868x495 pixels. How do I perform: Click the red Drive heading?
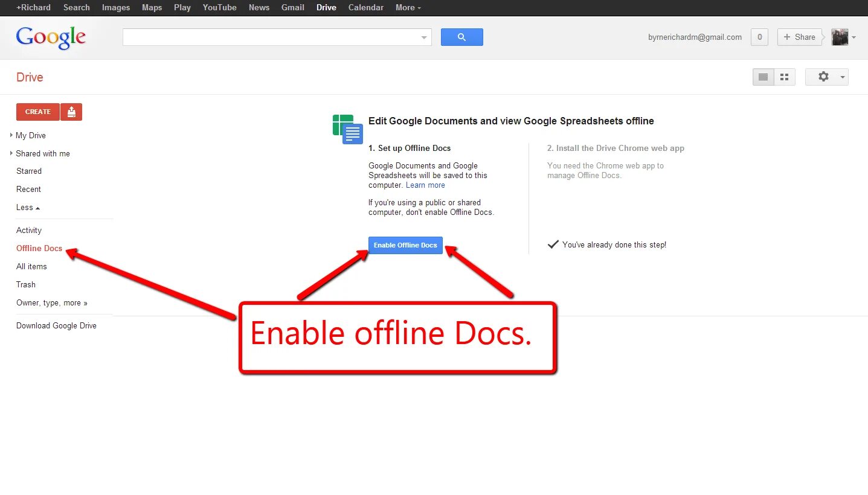[x=30, y=77]
